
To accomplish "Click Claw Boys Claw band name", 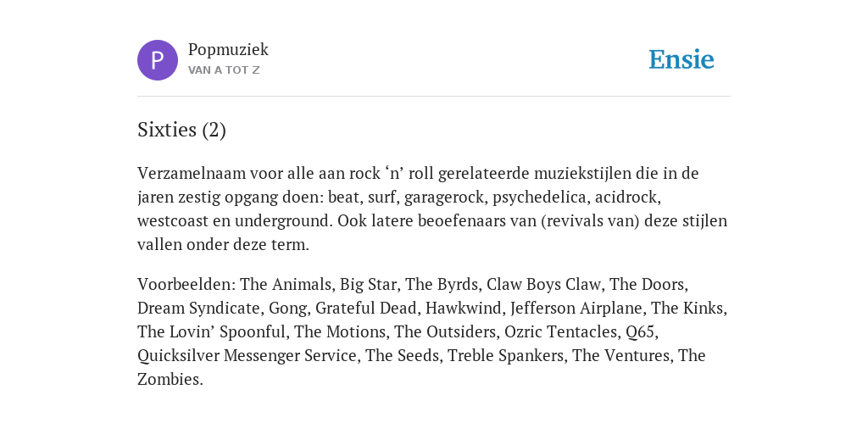I will click(543, 285).
